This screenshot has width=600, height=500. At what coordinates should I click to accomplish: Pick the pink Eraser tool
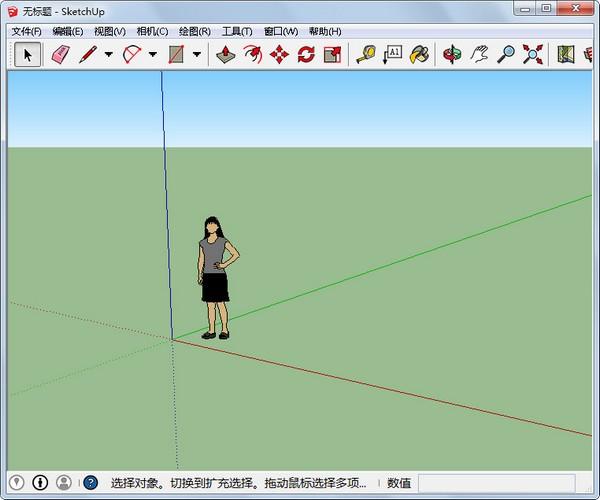[60, 54]
